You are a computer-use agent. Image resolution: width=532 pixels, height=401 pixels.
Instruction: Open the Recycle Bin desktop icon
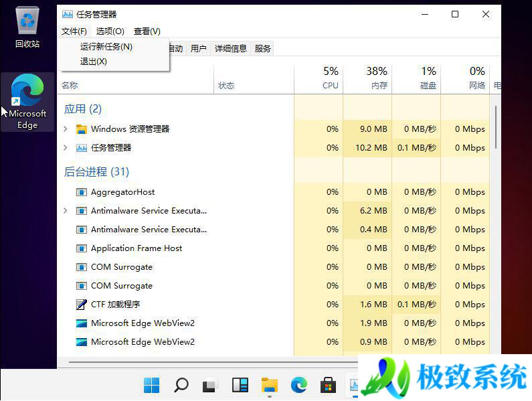27,28
